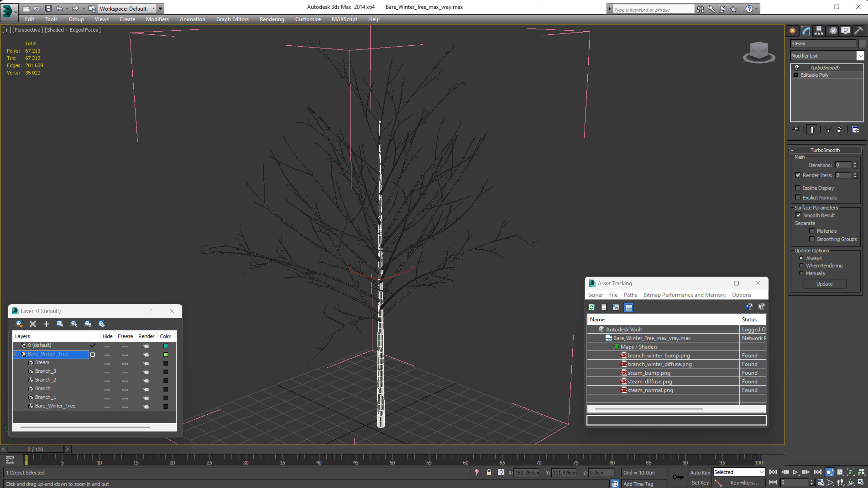Configure modifier sets icon
The height and width of the screenshot is (488, 868).
tap(856, 130)
